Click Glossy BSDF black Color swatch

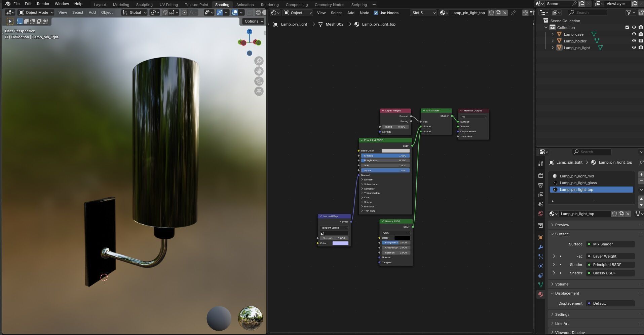(x=402, y=238)
